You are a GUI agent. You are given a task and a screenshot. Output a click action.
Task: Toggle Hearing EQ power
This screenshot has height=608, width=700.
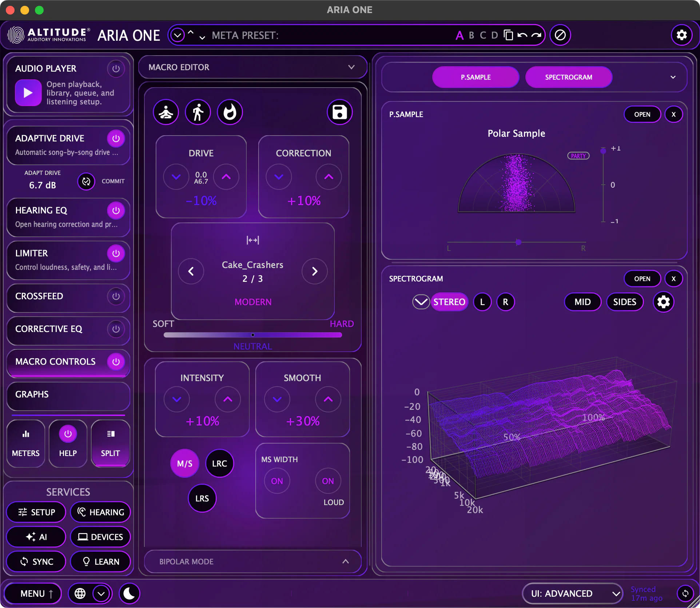tap(116, 210)
